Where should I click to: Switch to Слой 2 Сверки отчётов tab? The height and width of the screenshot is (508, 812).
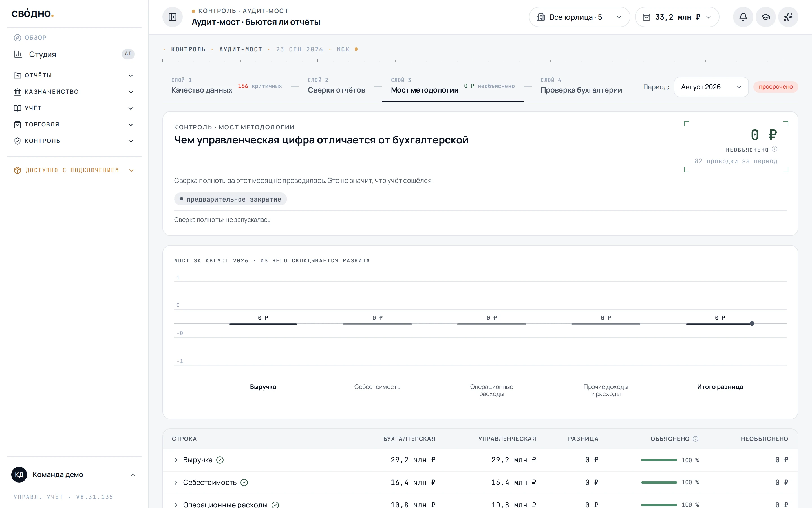[336, 86]
